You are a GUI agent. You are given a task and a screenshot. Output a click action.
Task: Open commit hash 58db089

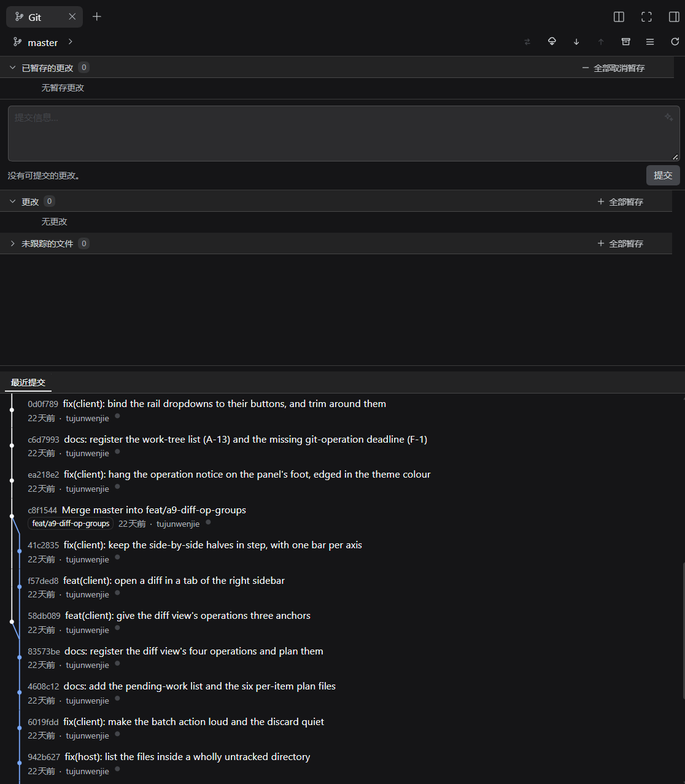pos(44,616)
